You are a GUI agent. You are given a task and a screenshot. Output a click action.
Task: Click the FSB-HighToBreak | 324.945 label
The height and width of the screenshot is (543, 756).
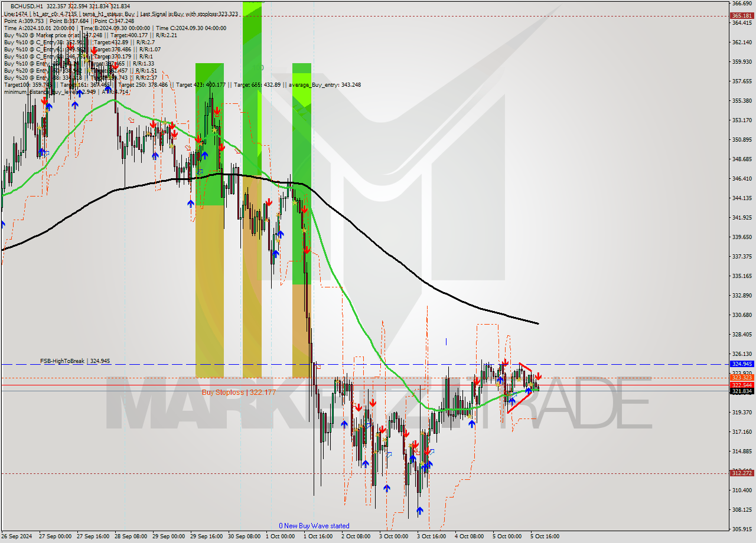(x=75, y=361)
